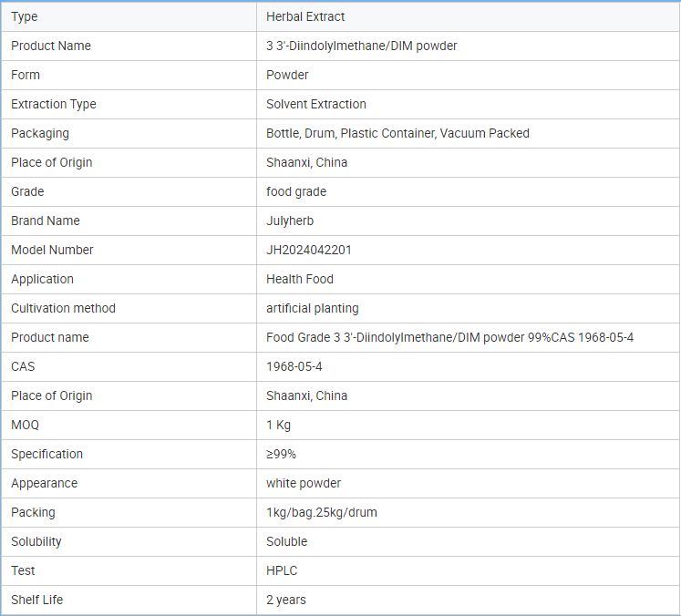Viewport: 681px width, 616px height.
Task: Click model number JH2024042201
Action: (x=308, y=250)
